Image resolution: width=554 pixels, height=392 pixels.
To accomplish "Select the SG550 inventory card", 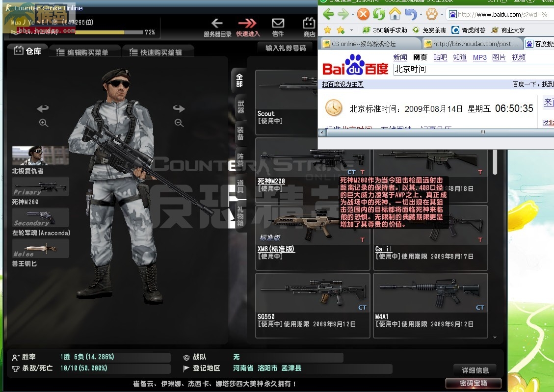I will pos(313,306).
